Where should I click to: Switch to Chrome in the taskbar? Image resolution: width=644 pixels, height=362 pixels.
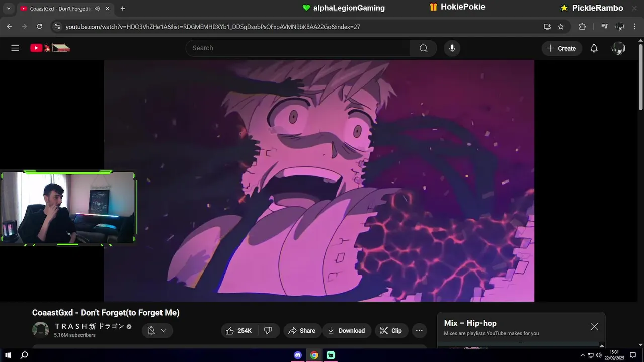[x=314, y=355]
